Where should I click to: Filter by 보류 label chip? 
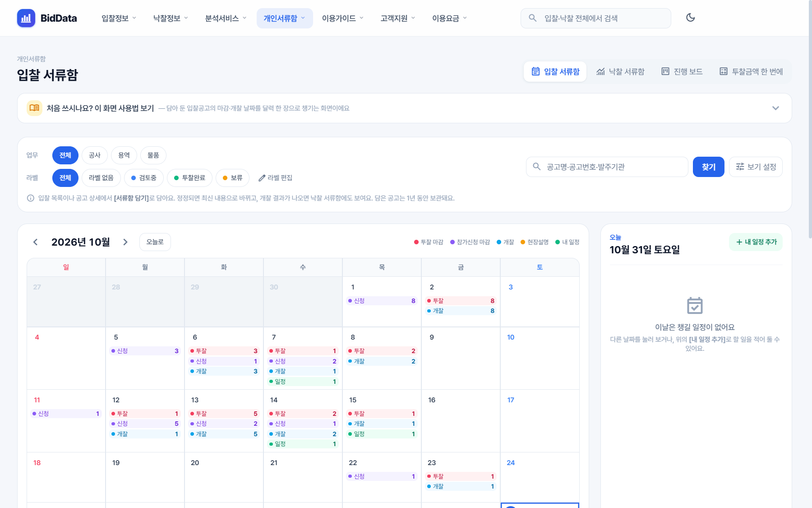(x=232, y=178)
